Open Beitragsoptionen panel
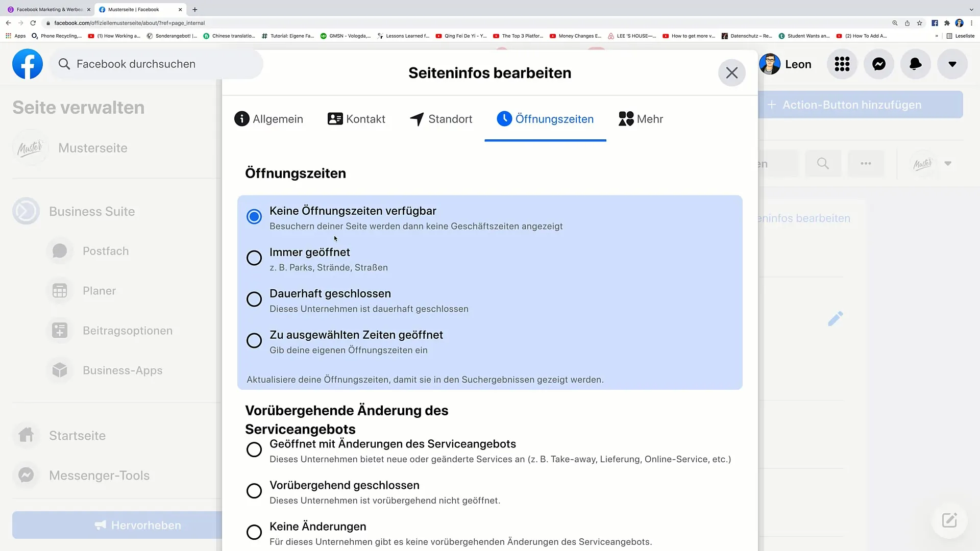 tap(127, 330)
